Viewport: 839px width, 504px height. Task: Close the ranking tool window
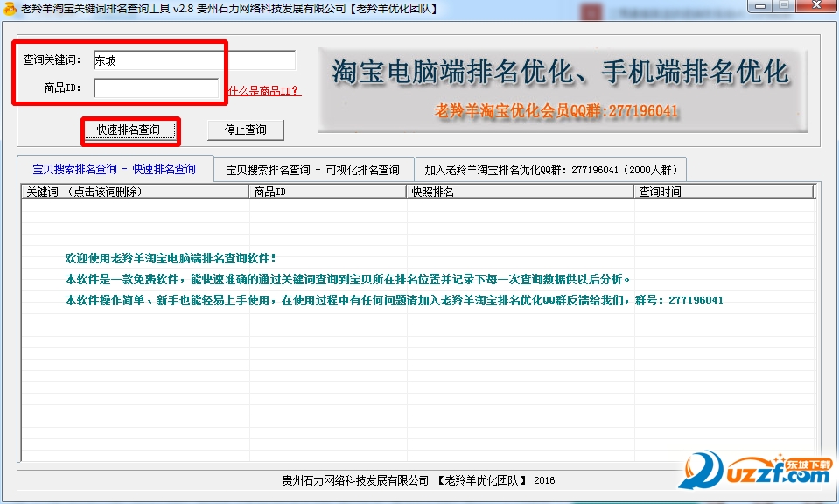pyautogui.click(x=816, y=6)
